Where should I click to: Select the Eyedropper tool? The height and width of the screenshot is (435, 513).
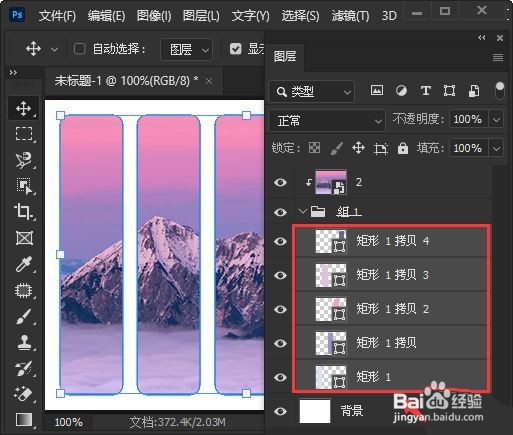24,264
